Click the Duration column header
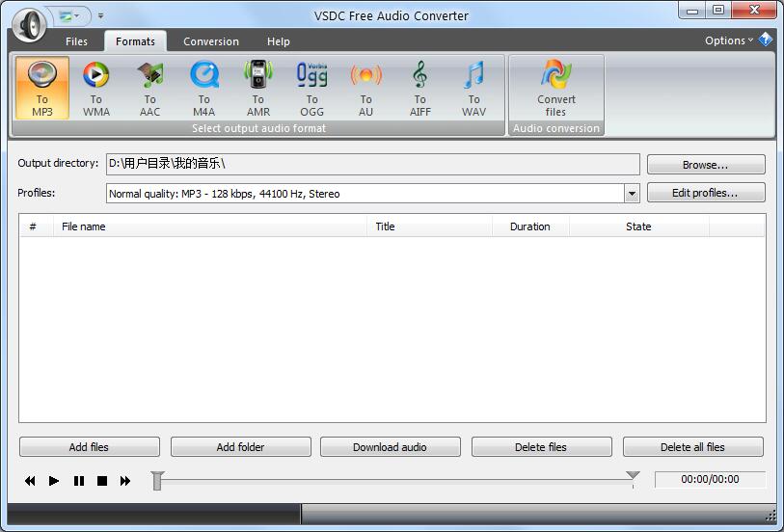Image resolution: width=784 pixels, height=532 pixels. point(530,226)
